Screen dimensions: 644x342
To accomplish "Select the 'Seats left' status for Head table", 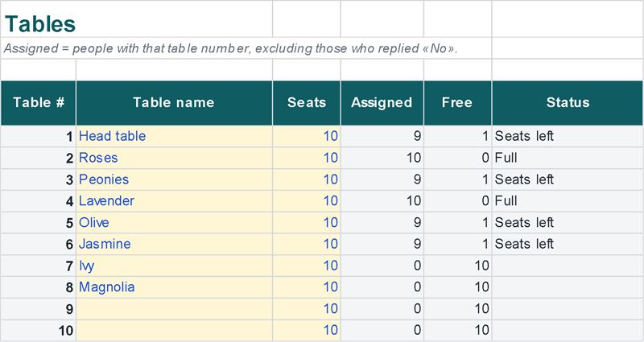I will pyautogui.click(x=568, y=136).
